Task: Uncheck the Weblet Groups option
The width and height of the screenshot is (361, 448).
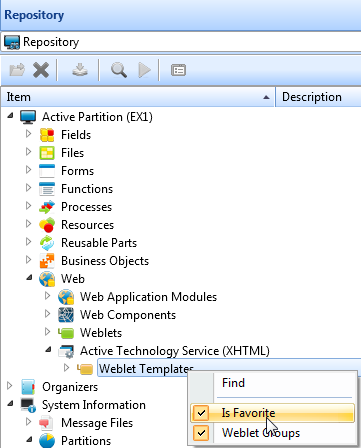Action: pyautogui.click(x=201, y=433)
